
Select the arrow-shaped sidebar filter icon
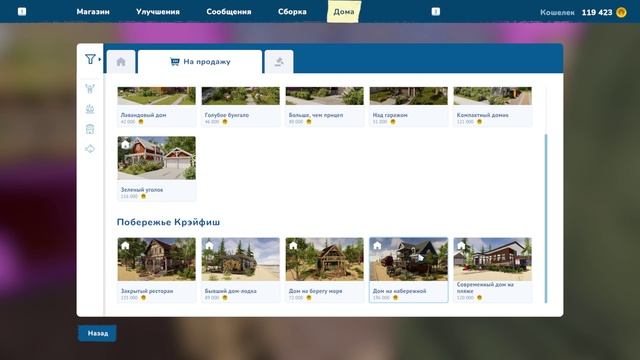[90, 149]
